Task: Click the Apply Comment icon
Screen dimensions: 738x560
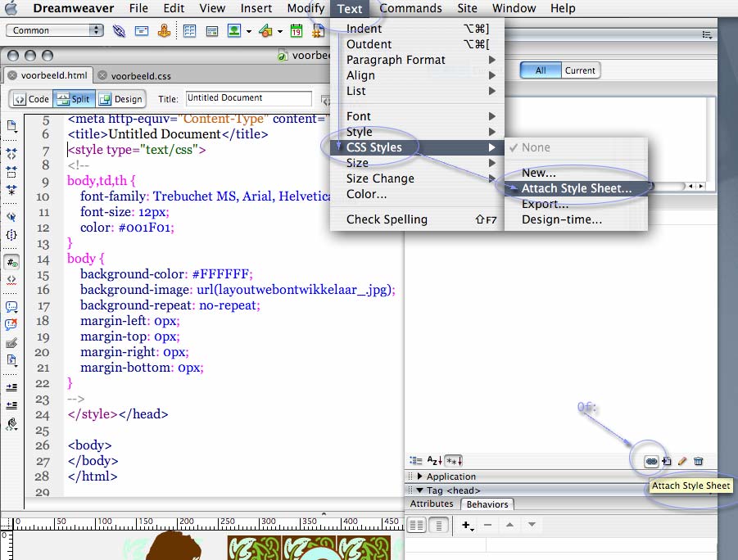Action: (x=11, y=307)
